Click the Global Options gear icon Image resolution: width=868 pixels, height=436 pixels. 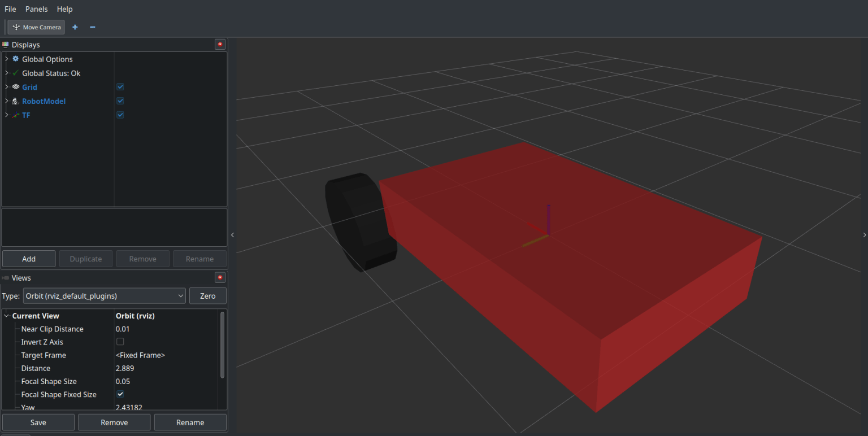pyautogui.click(x=15, y=59)
